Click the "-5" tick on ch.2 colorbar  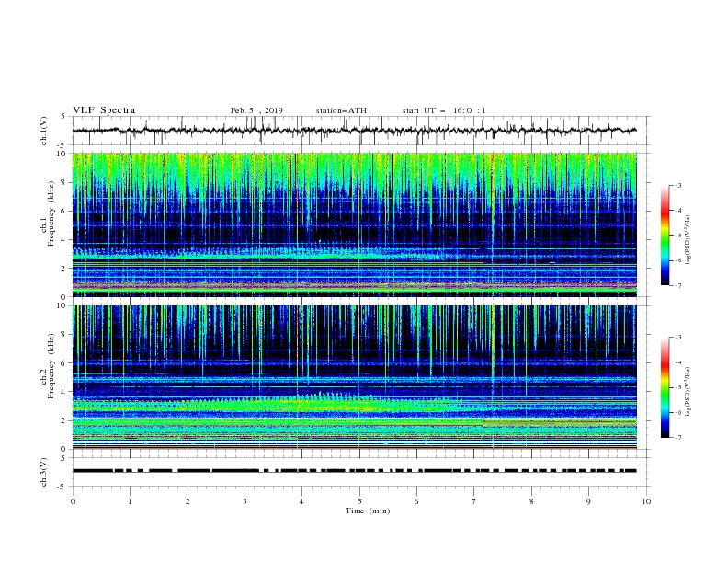677,387
